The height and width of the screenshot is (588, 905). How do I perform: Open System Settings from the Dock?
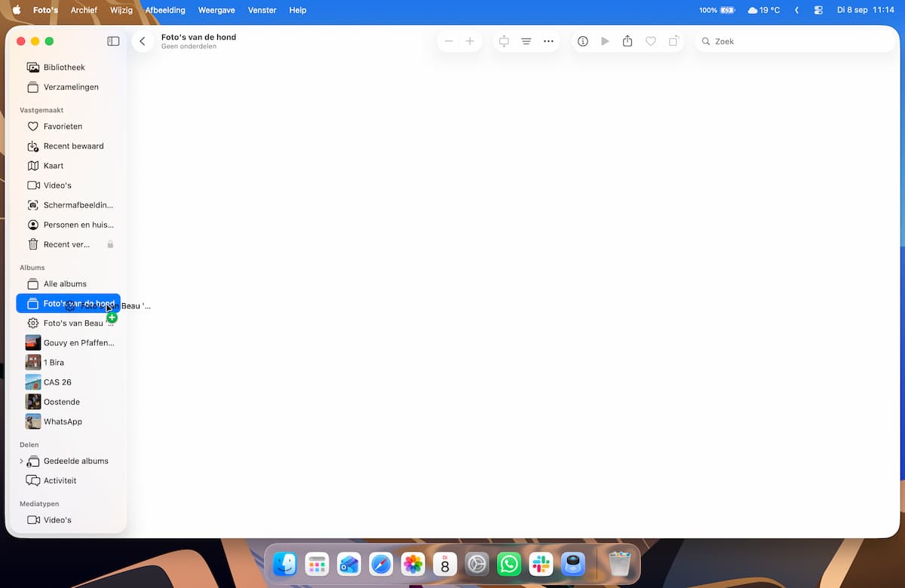coord(477,564)
